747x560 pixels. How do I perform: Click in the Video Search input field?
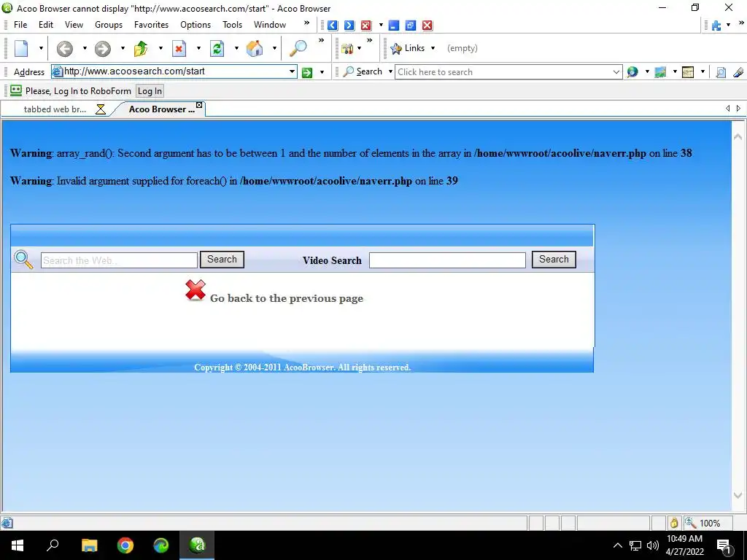pyautogui.click(x=447, y=260)
